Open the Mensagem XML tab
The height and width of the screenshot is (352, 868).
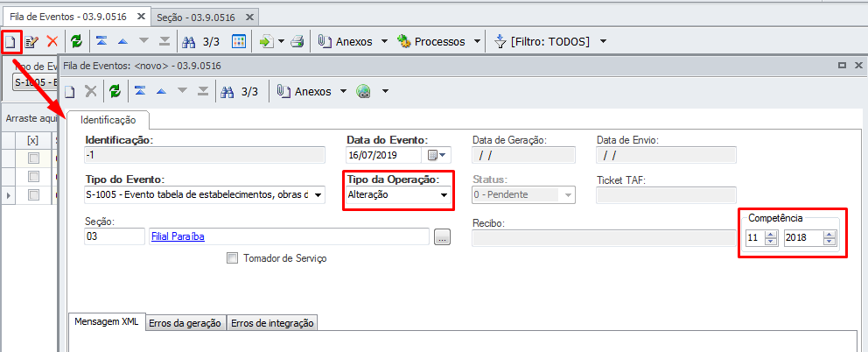pyautogui.click(x=106, y=322)
